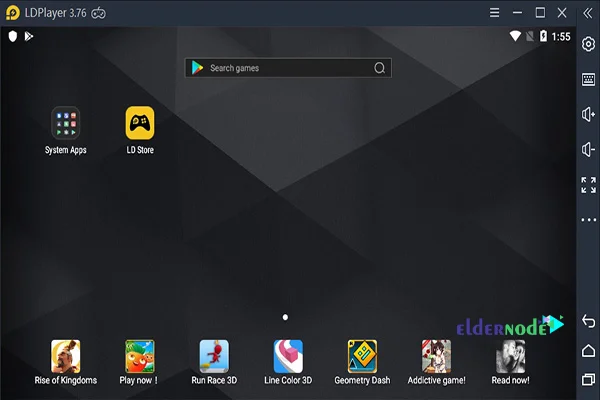
Task: Open the hamburger menu in title bar
Action: [x=494, y=13]
